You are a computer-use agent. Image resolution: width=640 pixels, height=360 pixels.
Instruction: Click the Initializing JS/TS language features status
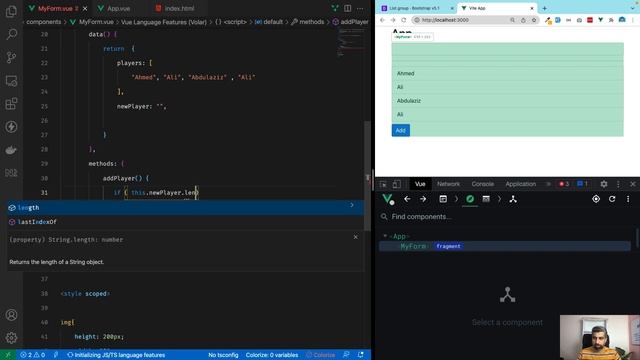pyautogui.click(x=116, y=355)
